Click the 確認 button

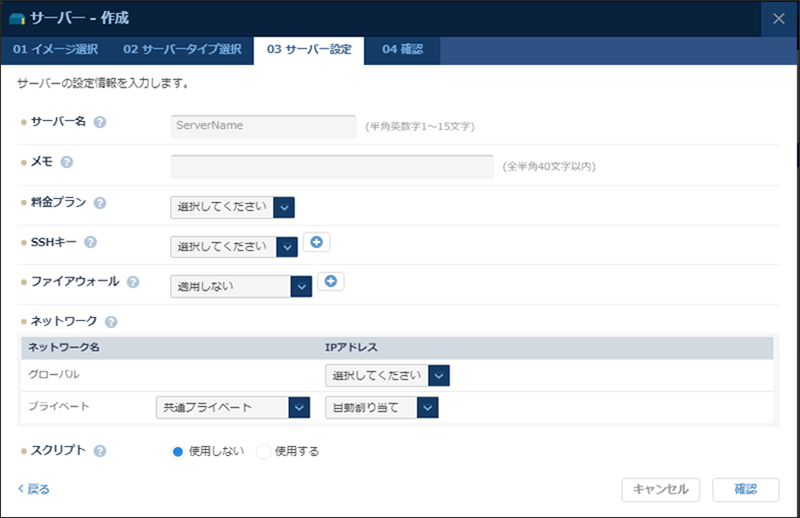745,489
